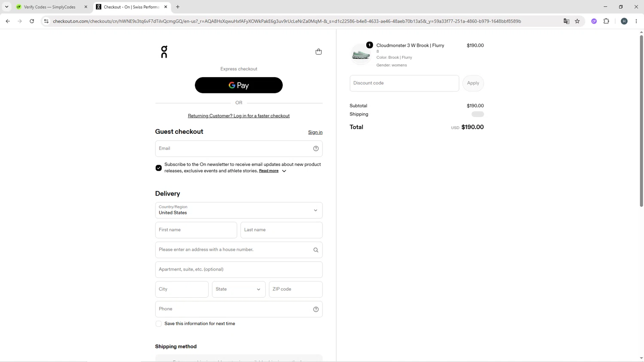Screen dimensions: 644x362
Task: Click the Express checkout label
Action: point(239,69)
